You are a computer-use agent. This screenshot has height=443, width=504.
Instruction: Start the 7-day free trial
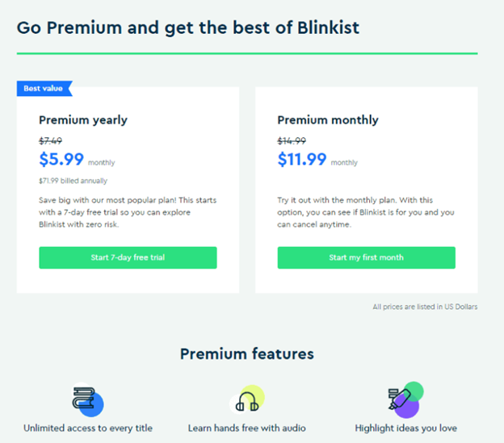(x=128, y=257)
